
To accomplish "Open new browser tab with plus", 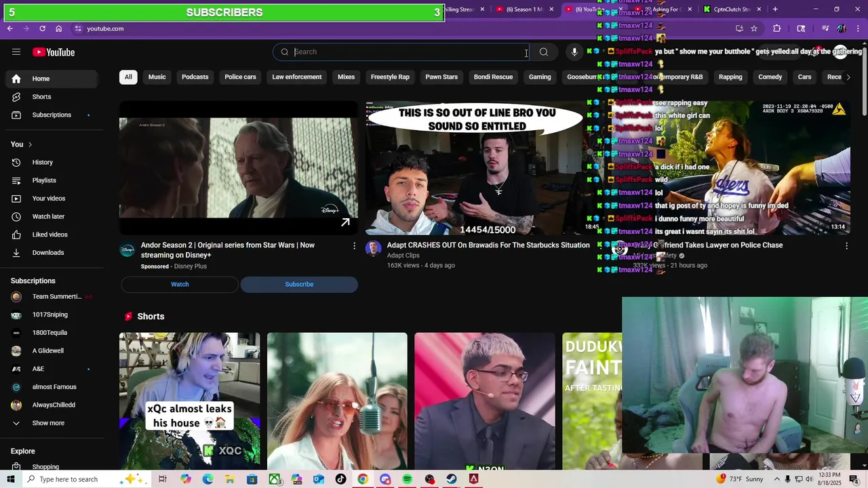I will coord(775,9).
